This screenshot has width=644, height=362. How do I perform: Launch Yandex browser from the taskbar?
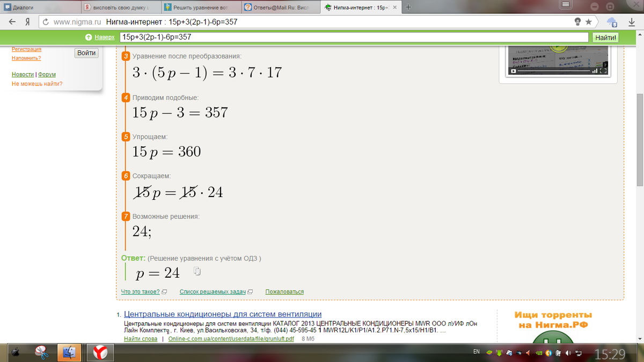pyautogui.click(x=100, y=352)
